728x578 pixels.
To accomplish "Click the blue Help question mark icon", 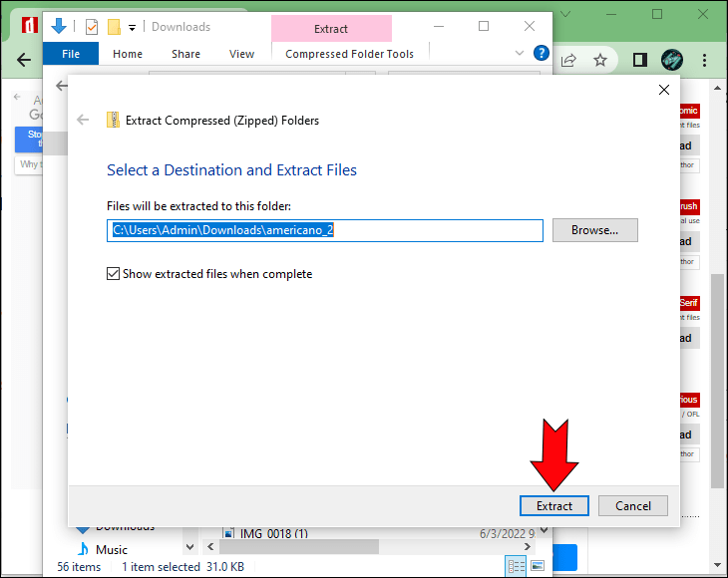I will click(542, 53).
